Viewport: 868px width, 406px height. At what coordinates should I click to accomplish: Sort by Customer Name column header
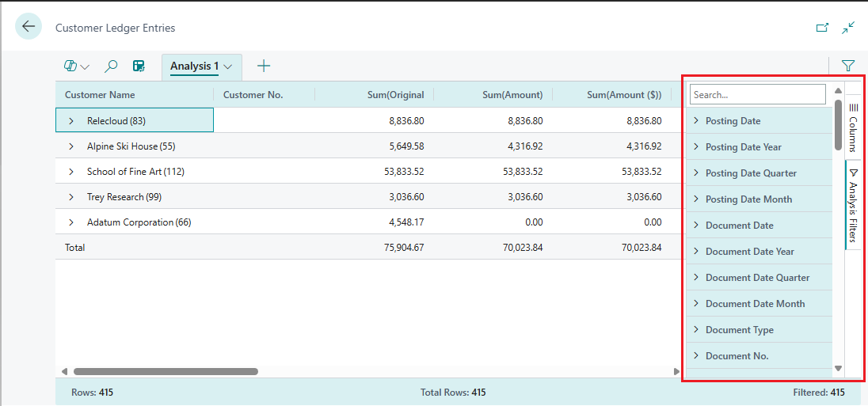(x=100, y=95)
